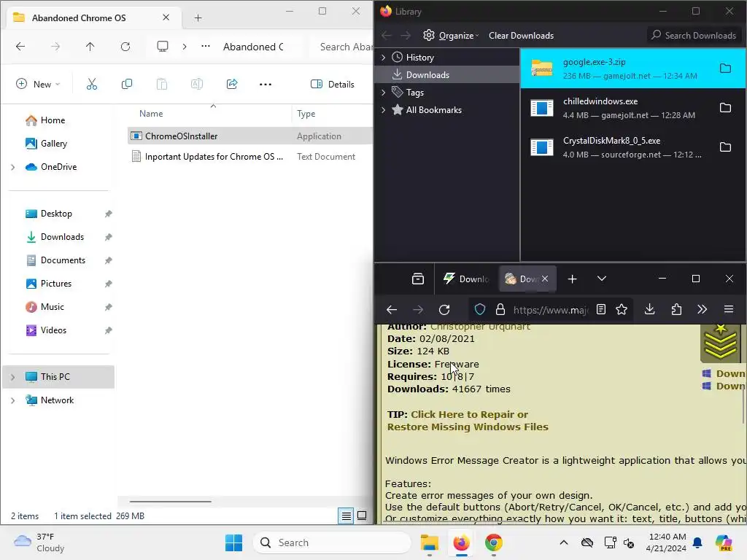The height and width of the screenshot is (560, 747).
Task: Open Gallery in File Explorer sidebar
Action: coord(53,144)
